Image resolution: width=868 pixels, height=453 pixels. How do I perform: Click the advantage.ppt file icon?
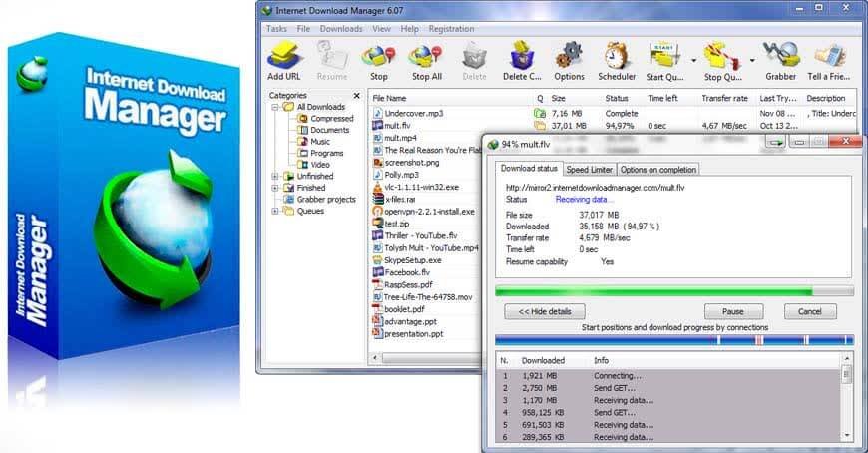pos(377,321)
